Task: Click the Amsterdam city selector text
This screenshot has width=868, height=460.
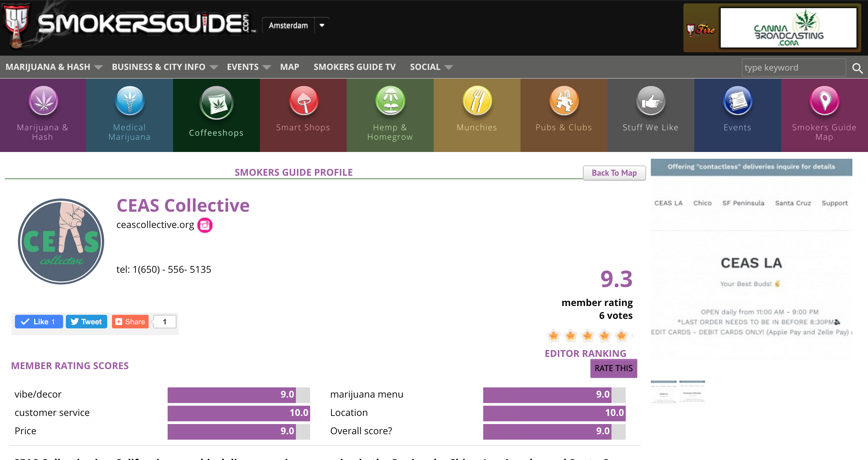Action: pos(288,25)
